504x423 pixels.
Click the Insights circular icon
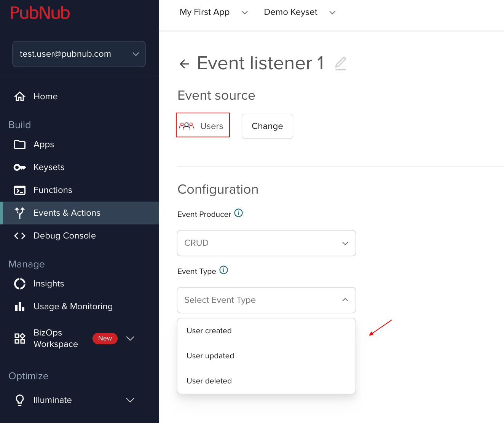click(x=19, y=283)
